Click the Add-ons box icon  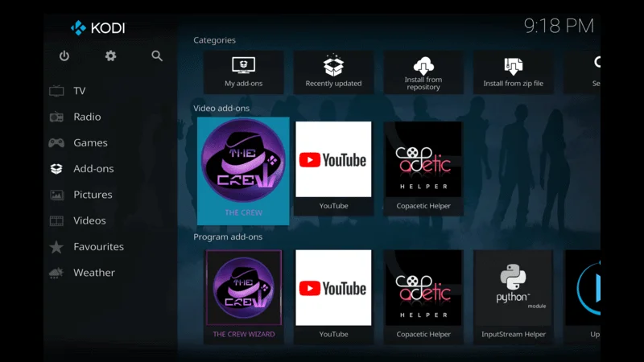[56, 169]
